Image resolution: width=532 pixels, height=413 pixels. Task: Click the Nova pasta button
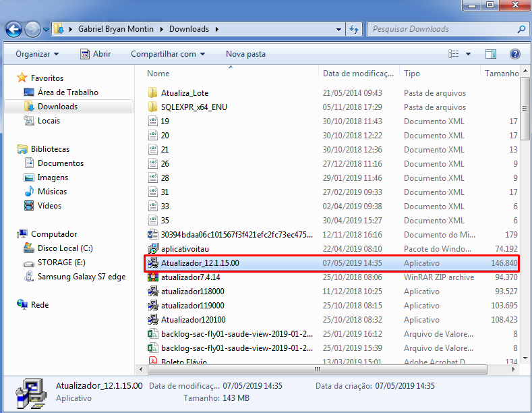[x=245, y=54]
